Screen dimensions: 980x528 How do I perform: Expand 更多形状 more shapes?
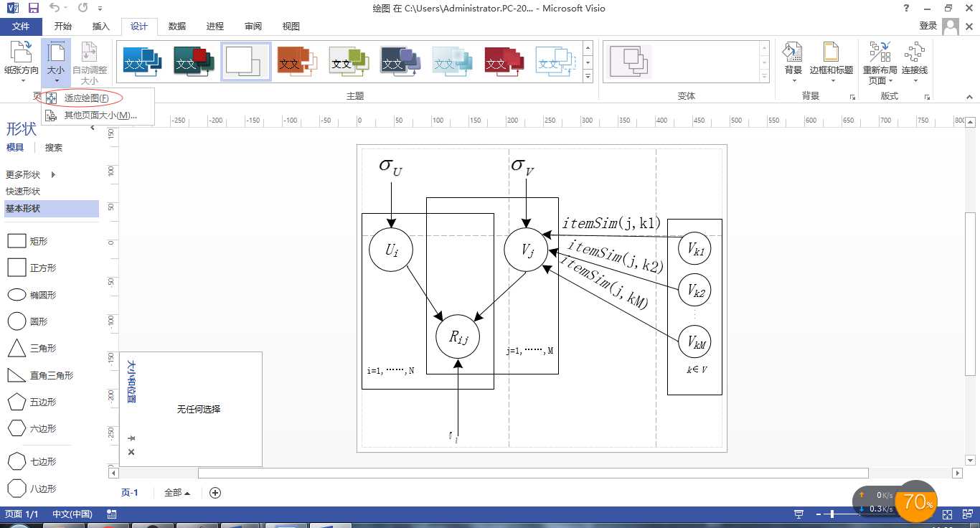(31, 174)
